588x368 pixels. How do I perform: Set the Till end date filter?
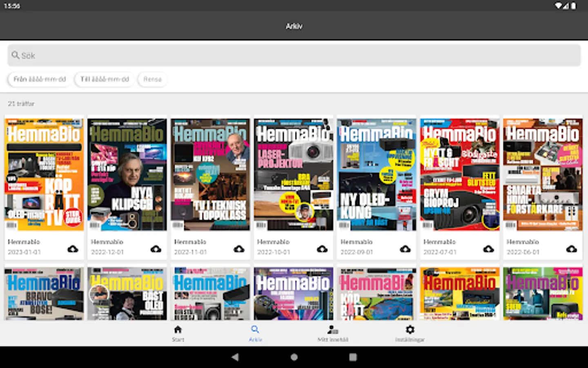point(105,79)
